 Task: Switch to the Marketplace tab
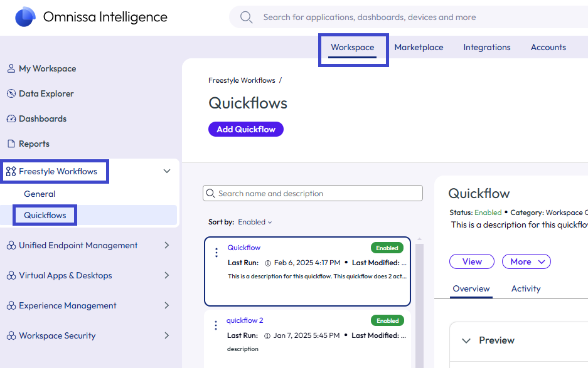click(x=419, y=48)
